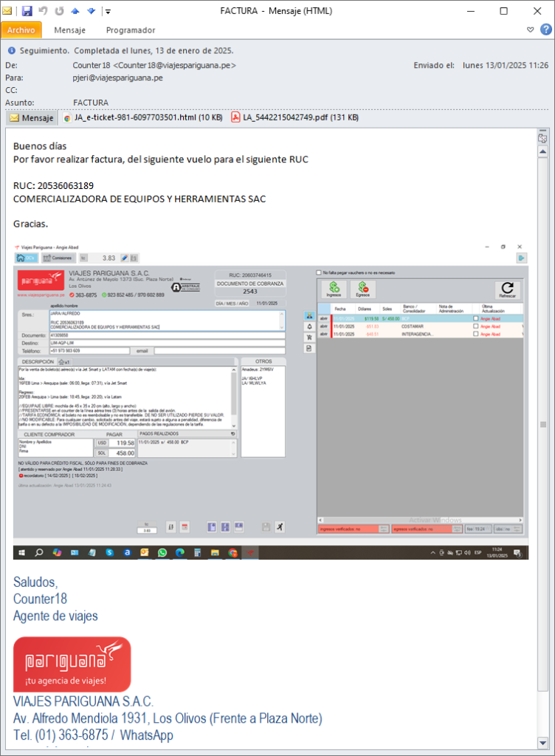
Task: Click the line 'RUC: 20536063189'
Action: [53, 185]
